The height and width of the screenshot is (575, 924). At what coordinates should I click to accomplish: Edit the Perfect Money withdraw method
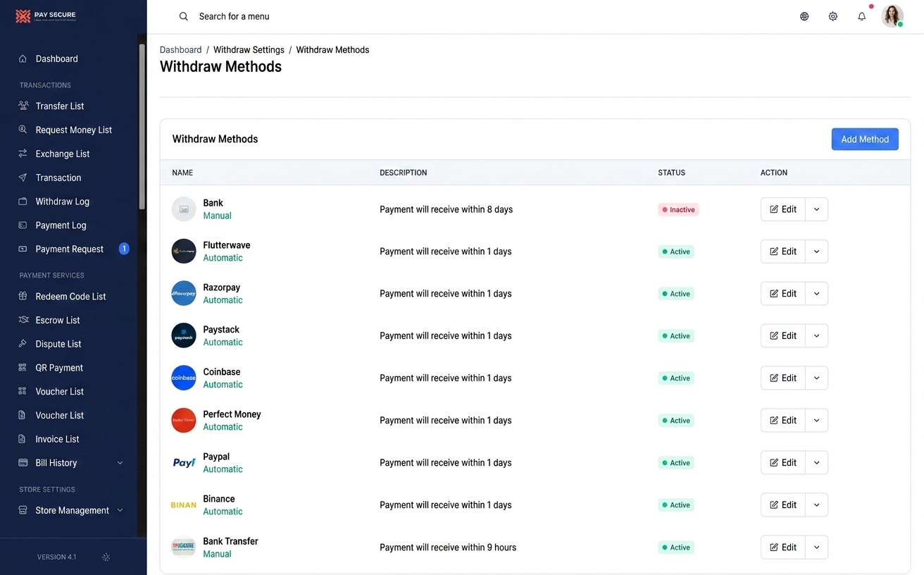point(783,421)
